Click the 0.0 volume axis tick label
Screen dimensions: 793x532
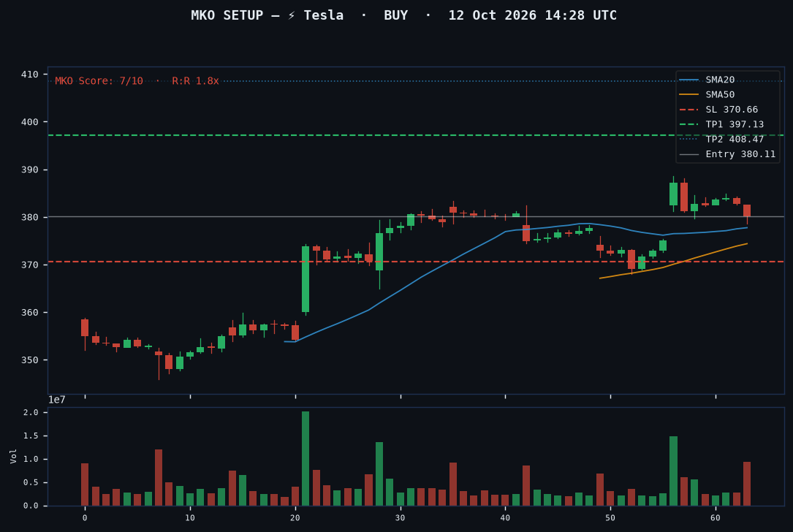[x=31, y=506]
